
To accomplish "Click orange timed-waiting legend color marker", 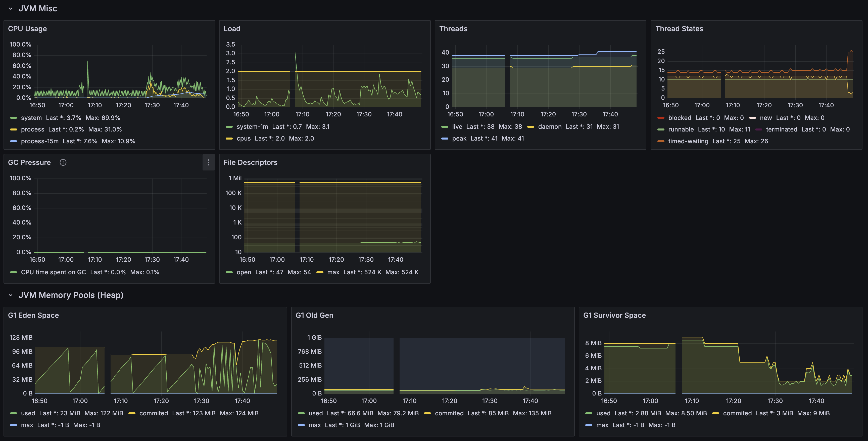I will [661, 141].
